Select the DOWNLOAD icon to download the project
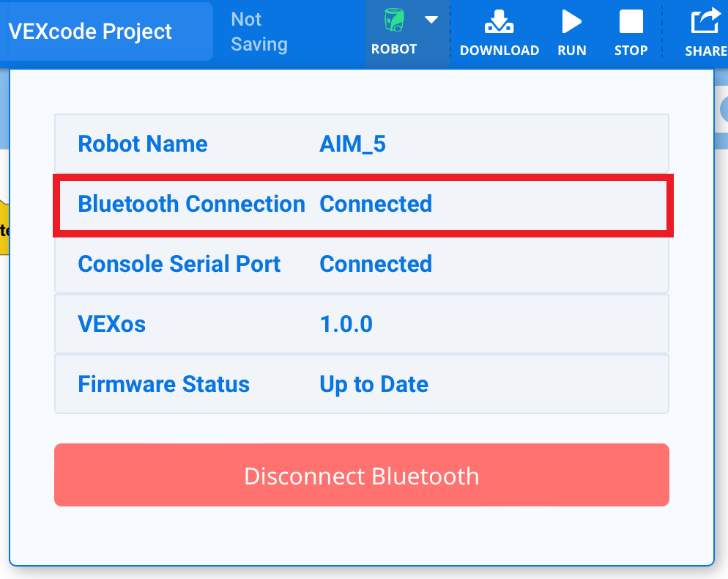Screen dimensions: 728x579 (499, 22)
